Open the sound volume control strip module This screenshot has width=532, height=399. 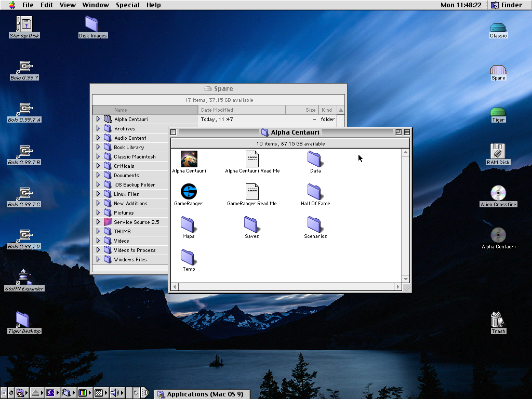pos(115,393)
